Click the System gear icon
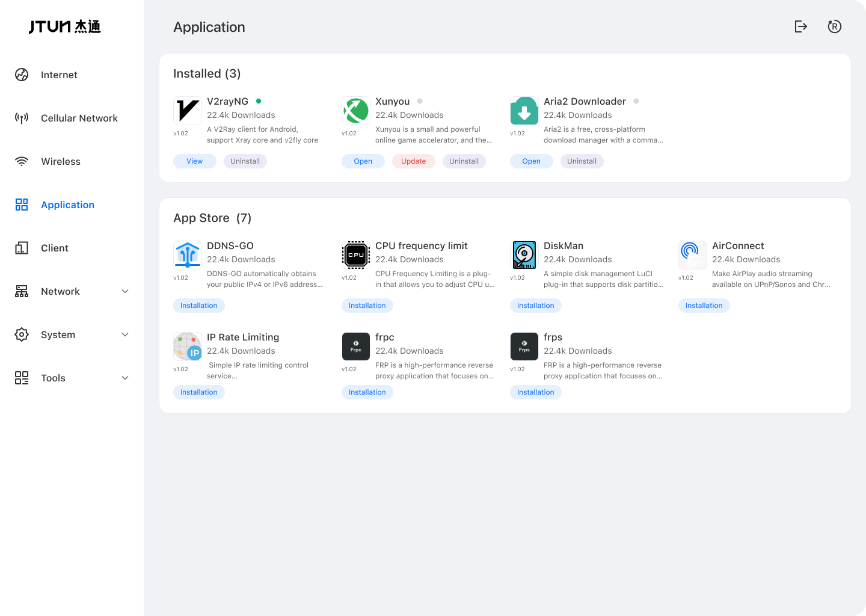The image size is (866, 616). pos(22,334)
